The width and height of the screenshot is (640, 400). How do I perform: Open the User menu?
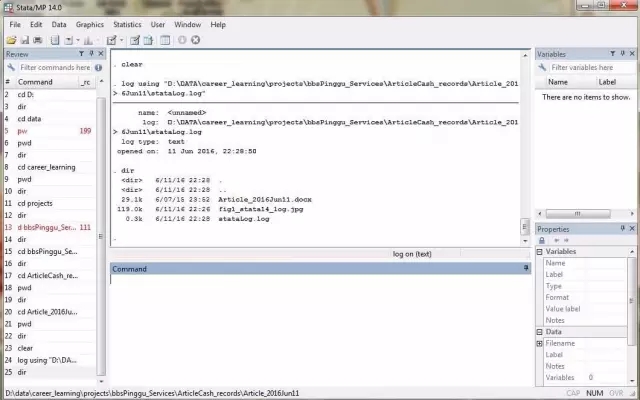[158, 24]
